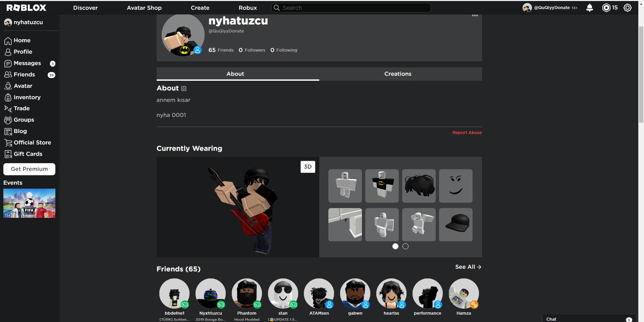Switch to the About tab
Screen dimensions: 644x322
click(238, 74)
